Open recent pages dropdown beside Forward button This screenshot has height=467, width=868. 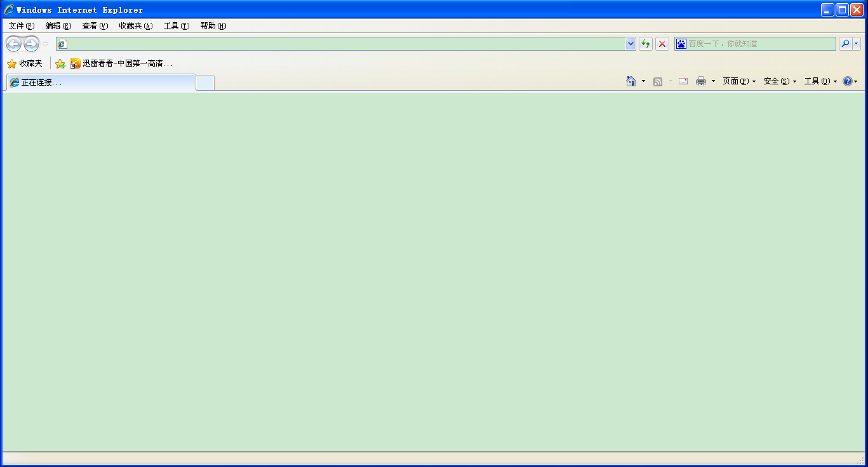coord(46,44)
